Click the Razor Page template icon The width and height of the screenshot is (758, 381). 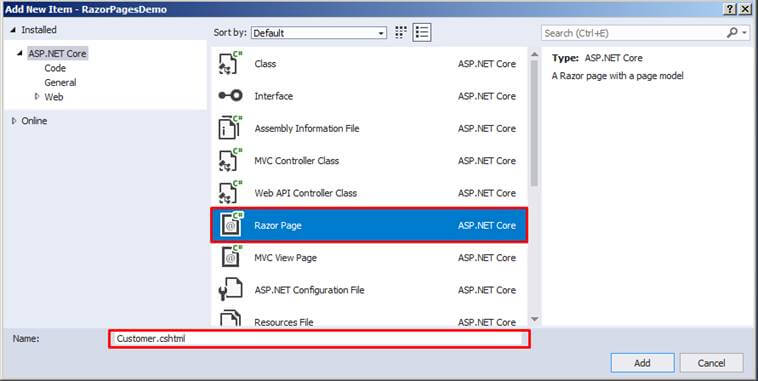[231, 225]
